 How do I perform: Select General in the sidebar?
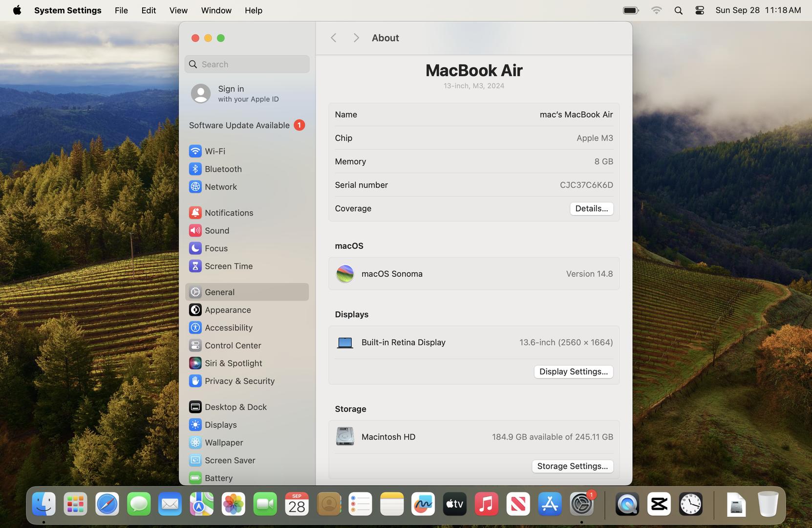pyautogui.click(x=247, y=292)
